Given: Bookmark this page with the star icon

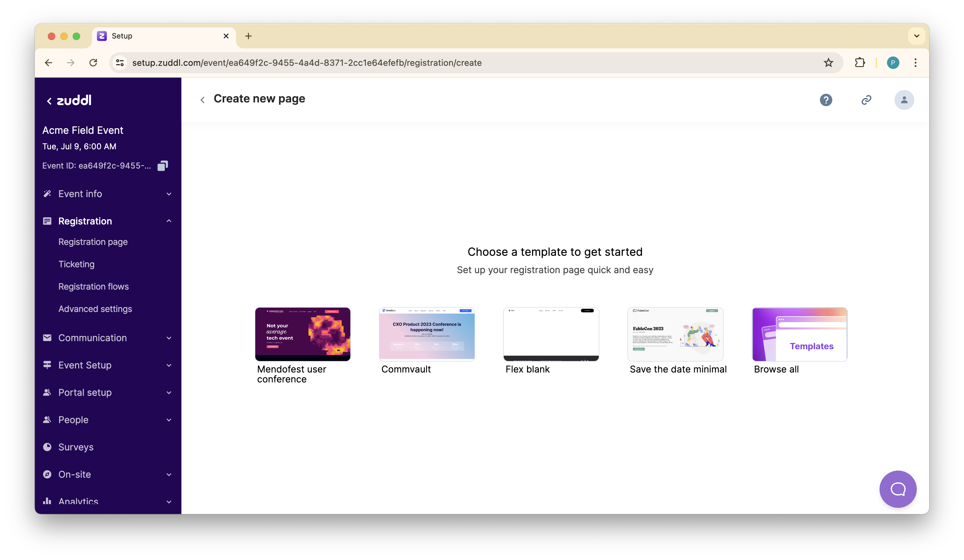Looking at the screenshot, I should (x=828, y=63).
